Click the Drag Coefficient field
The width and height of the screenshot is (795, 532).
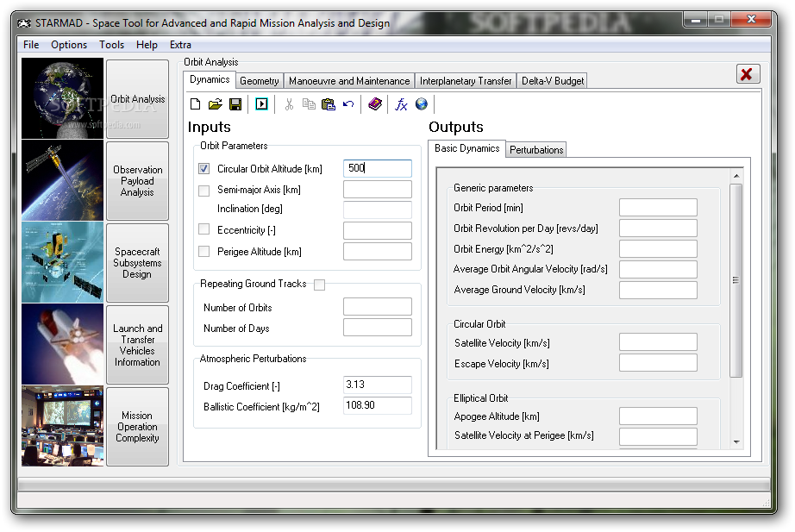[x=378, y=385]
